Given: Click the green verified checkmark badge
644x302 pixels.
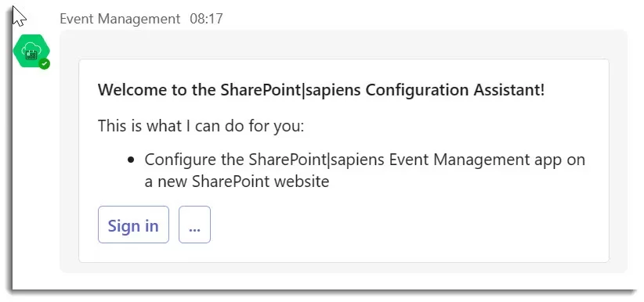Looking at the screenshot, I should 45,64.
